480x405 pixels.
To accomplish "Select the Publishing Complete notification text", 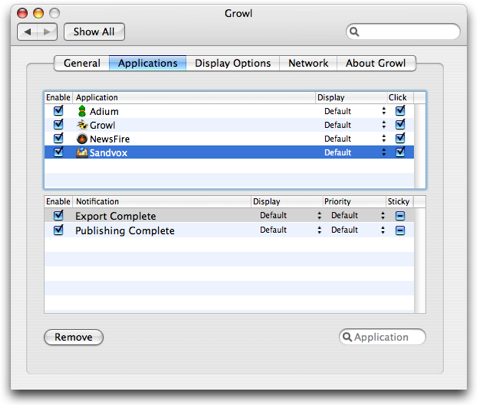I will coord(125,231).
